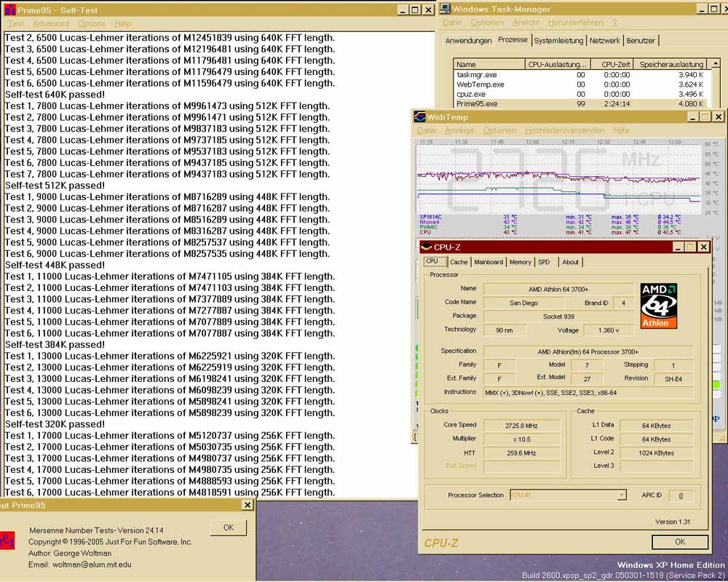The image size is (728, 582).
Task: Click the Nforce4 sensor label in WebTemp
Action: (x=429, y=222)
